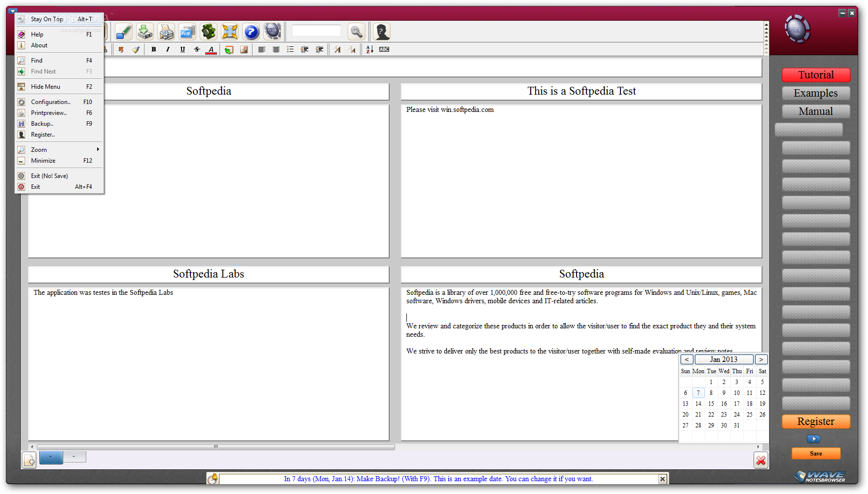This screenshot has width=868, height=494.
Task: Toggle Stay On Top menu entry
Action: point(60,19)
